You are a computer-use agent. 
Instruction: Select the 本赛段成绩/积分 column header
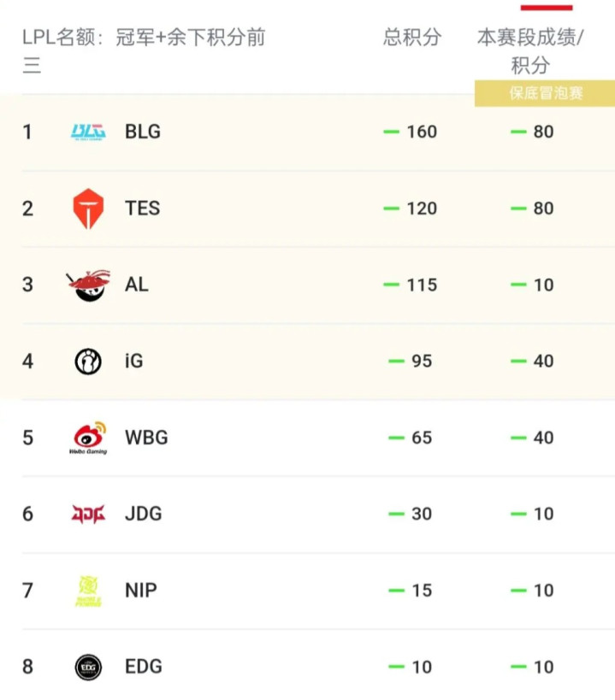point(530,50)
